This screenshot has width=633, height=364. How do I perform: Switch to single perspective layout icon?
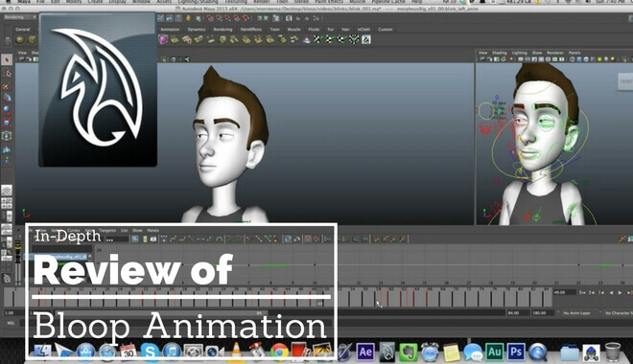pos(7,190)
